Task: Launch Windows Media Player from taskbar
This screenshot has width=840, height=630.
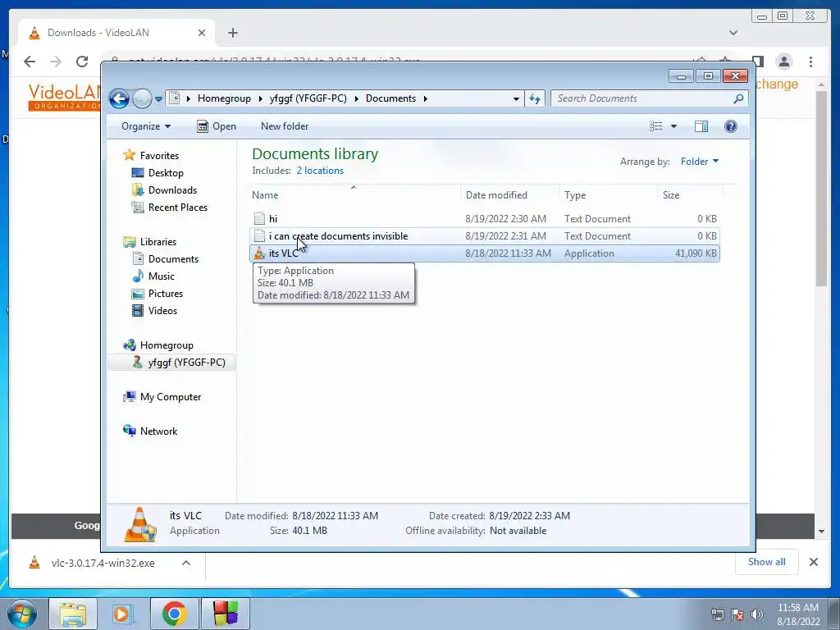Action: [123, 614]
